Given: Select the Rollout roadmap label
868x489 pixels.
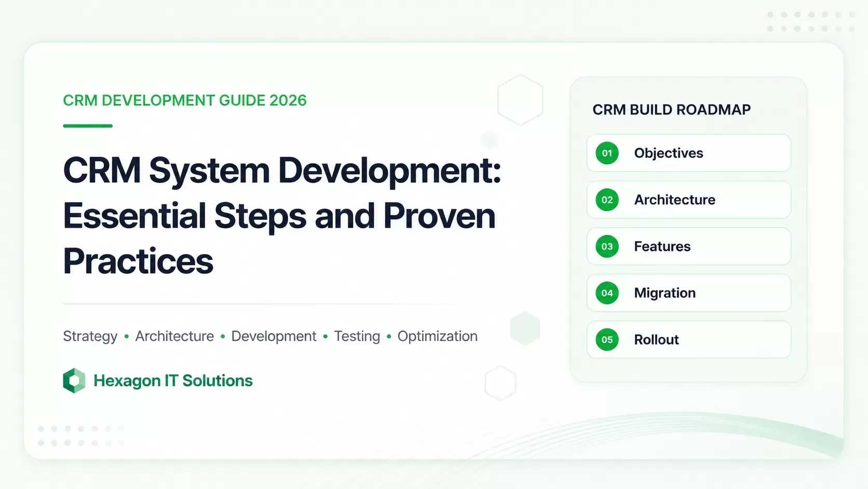Looking at the screenshot, I should 656,340.
